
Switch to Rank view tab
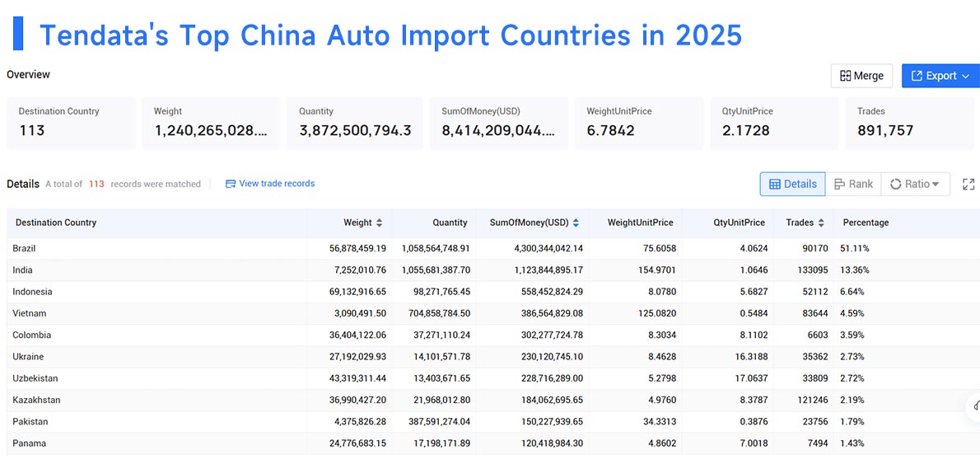point(853,184)
